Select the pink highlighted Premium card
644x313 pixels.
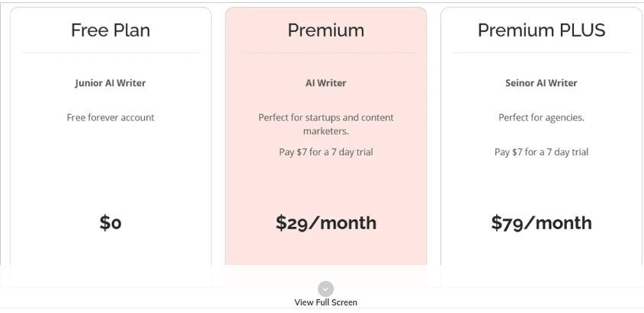[325, 147]
